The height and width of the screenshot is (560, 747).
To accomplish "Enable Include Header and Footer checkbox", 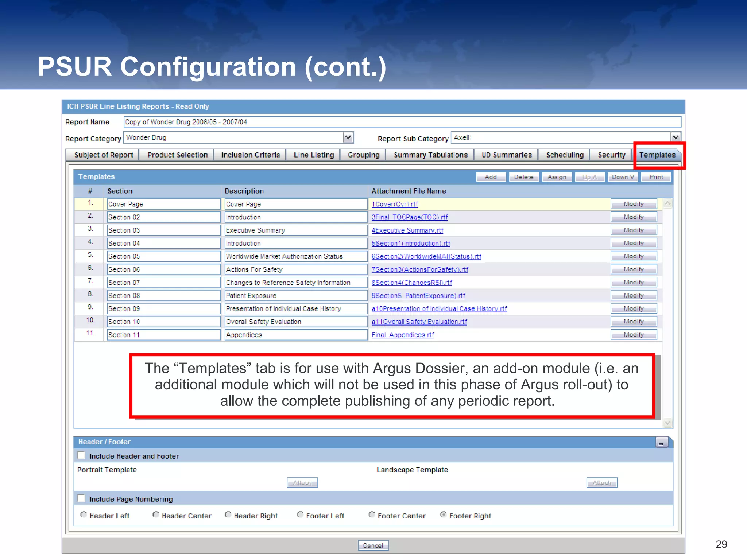I will (x=81, y=455).
